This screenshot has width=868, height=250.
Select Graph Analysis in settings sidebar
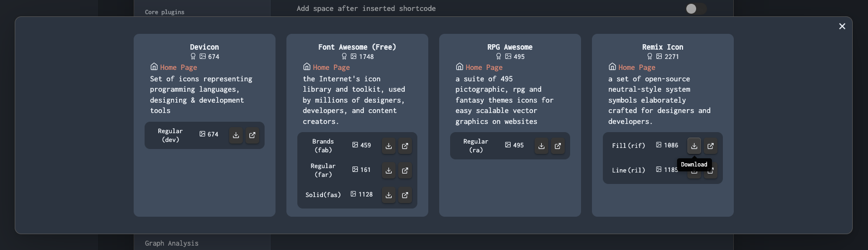click(x=172, y=243)
